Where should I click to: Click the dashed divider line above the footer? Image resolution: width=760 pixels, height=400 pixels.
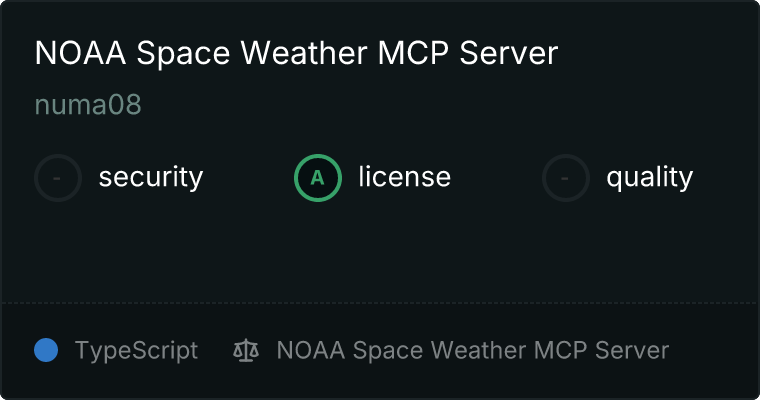coord(380,303)
